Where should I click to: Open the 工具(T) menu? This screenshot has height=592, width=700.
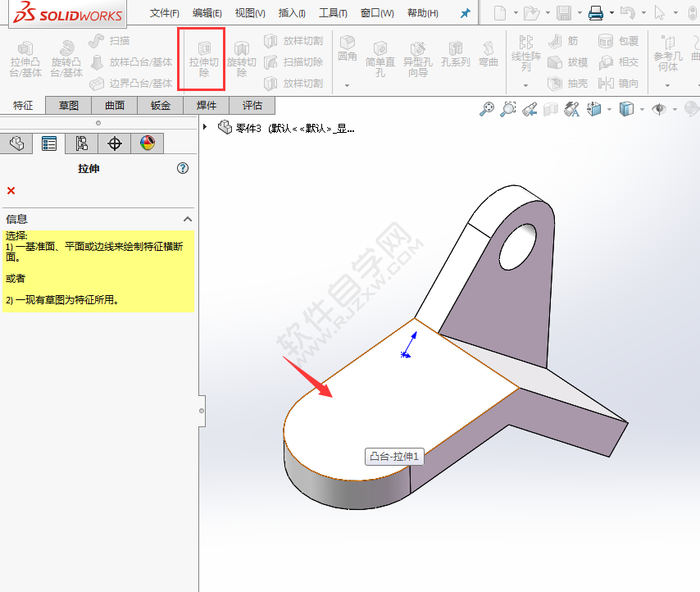tap(333, 13)
